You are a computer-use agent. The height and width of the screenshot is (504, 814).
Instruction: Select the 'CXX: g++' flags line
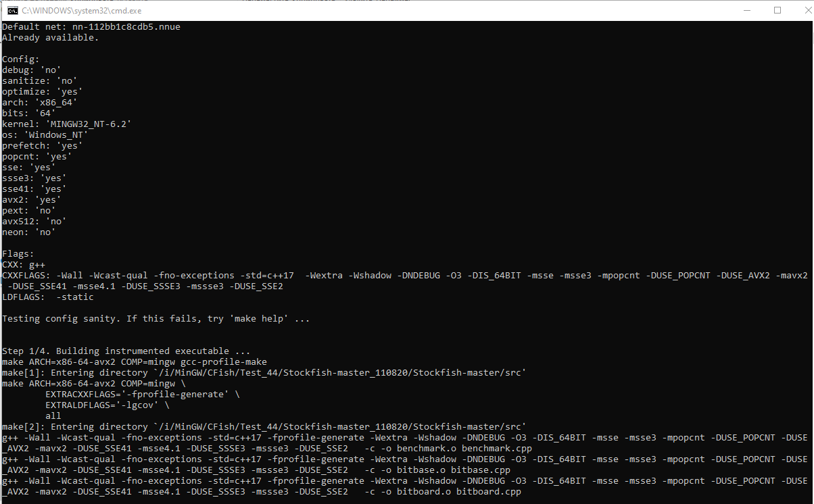[23, 264]
